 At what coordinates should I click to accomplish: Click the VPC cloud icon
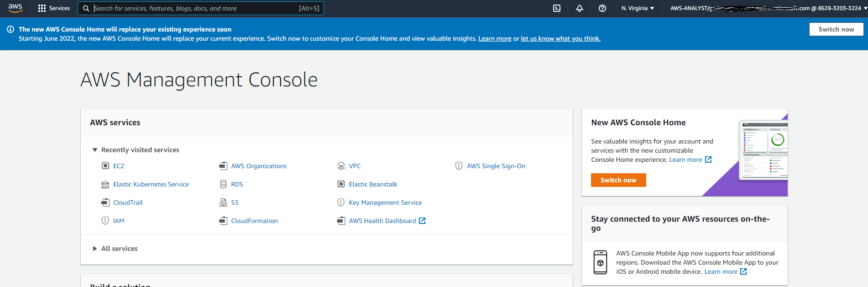(x=341, y=166)
